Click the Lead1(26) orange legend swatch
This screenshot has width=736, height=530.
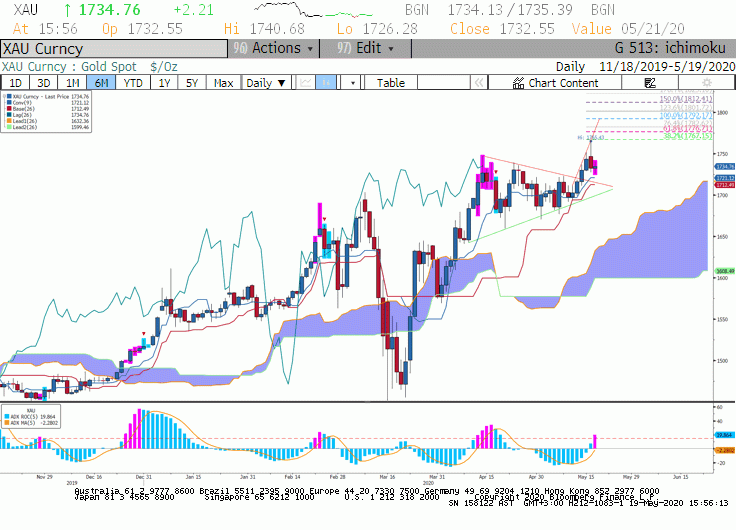click(9, 121)
